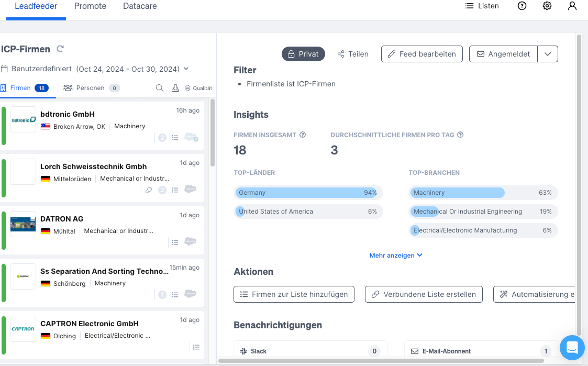Click Salesforce cloud icon for Lorch Schweisstechnik
588x366 pixels.
coord(191,190)
